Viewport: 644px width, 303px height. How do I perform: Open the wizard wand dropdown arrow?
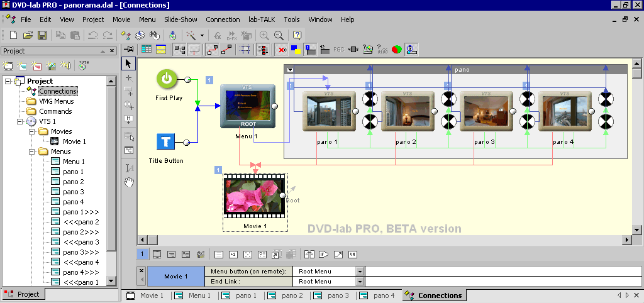(202, 36)
